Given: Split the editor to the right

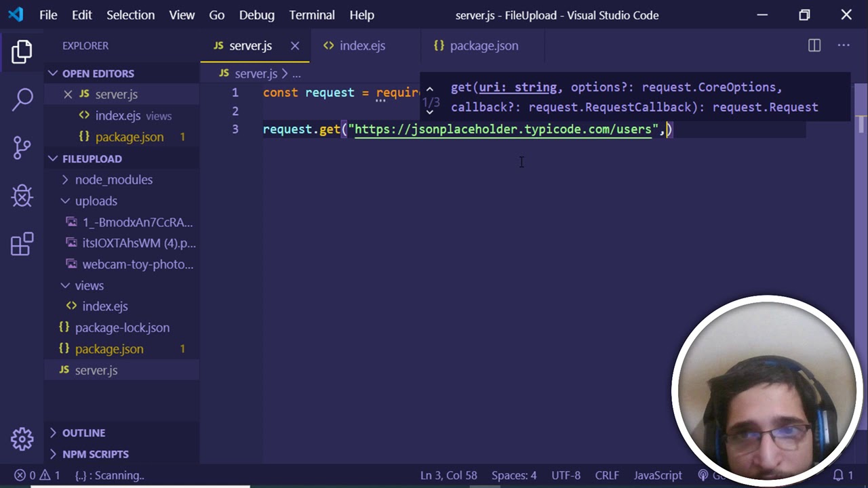Looking at the screenshot, I should point(814,45).
